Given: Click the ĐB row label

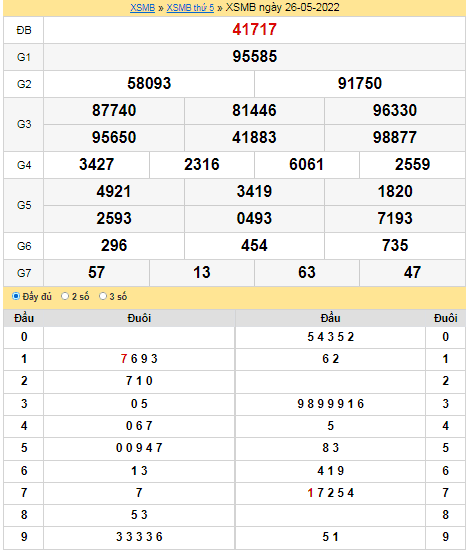Looking at the screenshot, I should 24,30.
